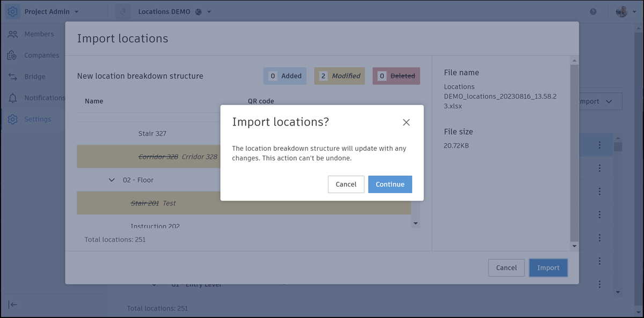Cancel the Import locations confirmation
The height and width of the screenshot is (318, 644).
pyautogui.click(x=346, y=184)
